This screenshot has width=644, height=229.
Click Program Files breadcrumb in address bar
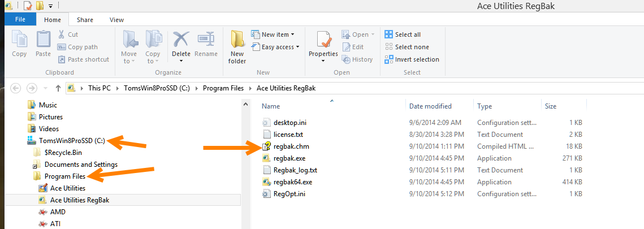point(223,88)
